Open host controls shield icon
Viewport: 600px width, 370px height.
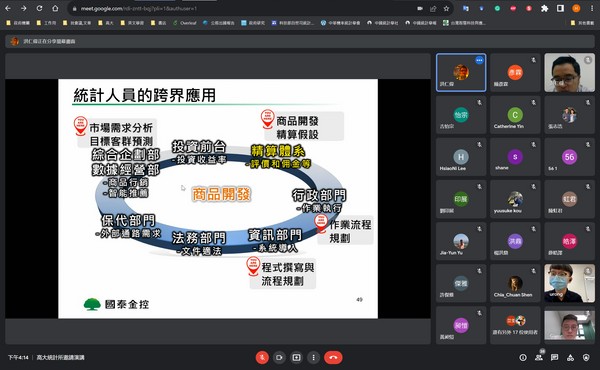[586, 357]
